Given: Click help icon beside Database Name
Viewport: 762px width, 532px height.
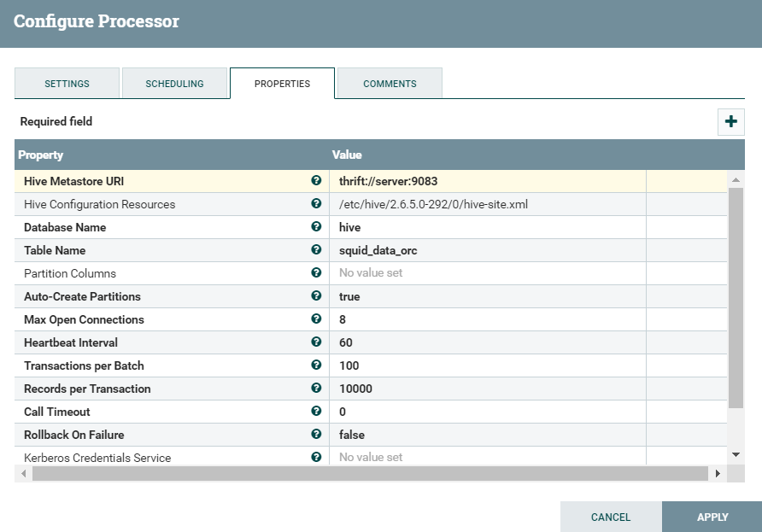Looking at the screenshot, I should coord(316,227).
